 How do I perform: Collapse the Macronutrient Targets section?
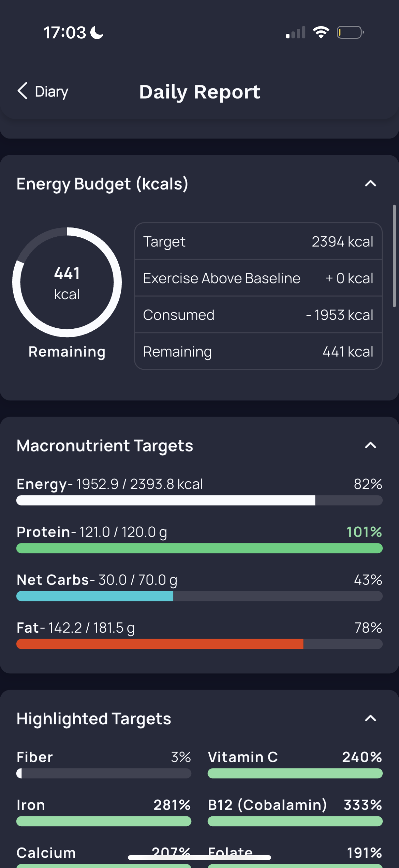[370, 446]
